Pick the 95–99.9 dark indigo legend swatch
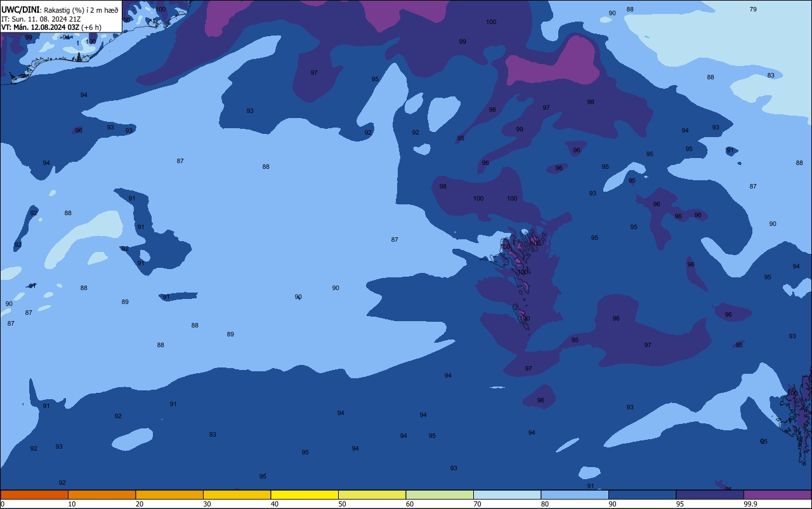812x509 pixels. pos(710,494)
